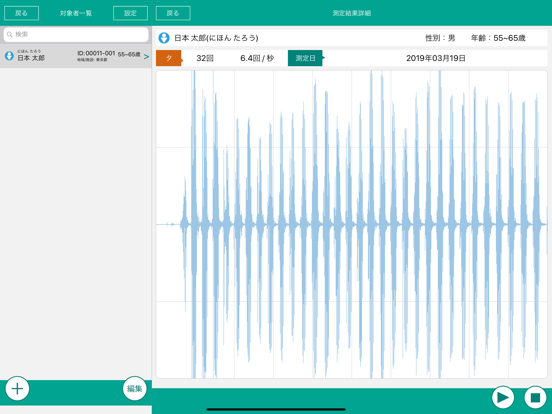The image size is (552, 414).
Task: Click the blue person icon in subject list
Action: pos(9,56)
